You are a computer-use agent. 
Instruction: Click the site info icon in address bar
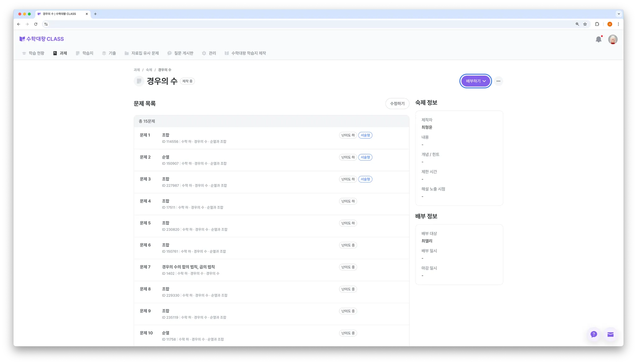pos(46,24)
